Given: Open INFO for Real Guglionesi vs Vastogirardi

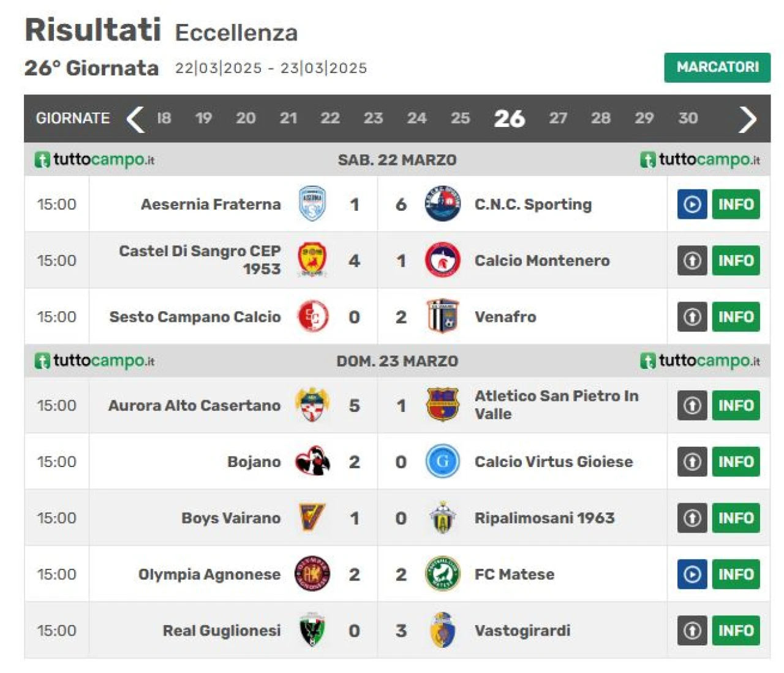Looking at the screenshot, I should [736, 631].
